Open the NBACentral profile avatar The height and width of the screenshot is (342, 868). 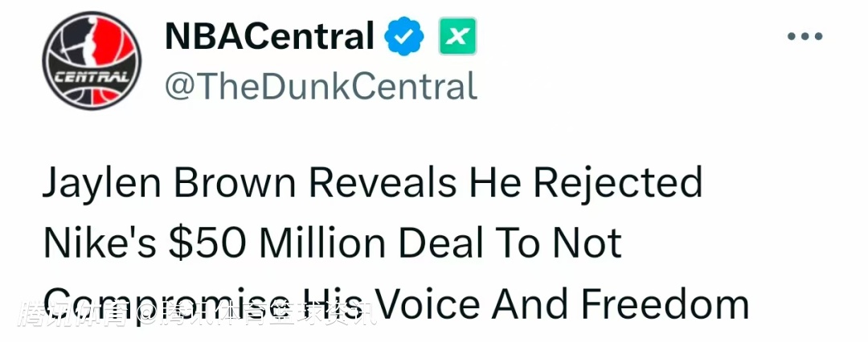91,63
